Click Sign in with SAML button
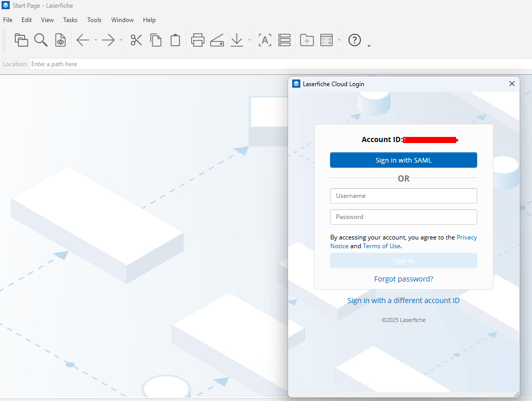This screenshot has height=401, width=532. pyautogui.click(x=403, y=160)
